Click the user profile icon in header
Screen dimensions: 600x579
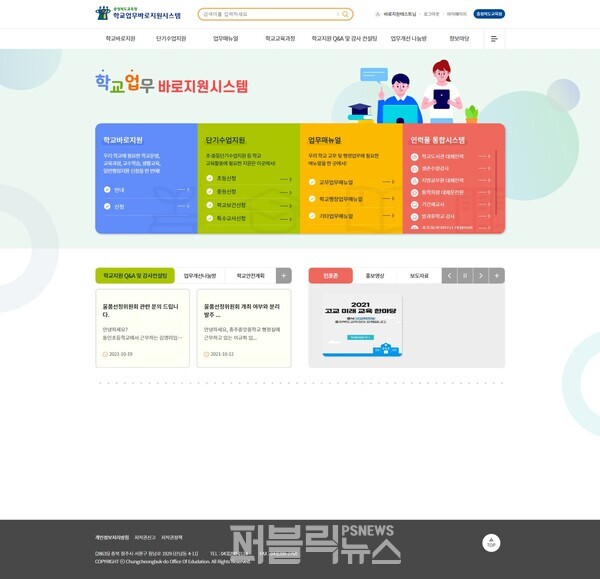click(377, 14)
